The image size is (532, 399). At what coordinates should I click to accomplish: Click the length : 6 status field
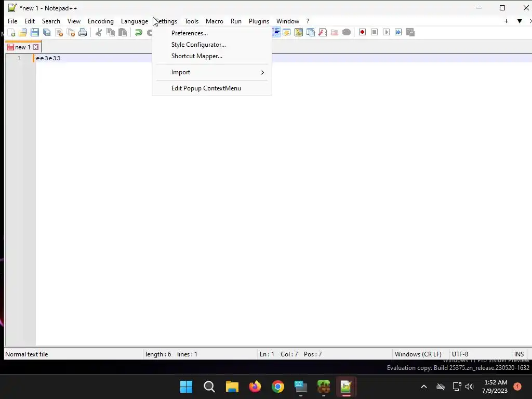coord(158,354)
